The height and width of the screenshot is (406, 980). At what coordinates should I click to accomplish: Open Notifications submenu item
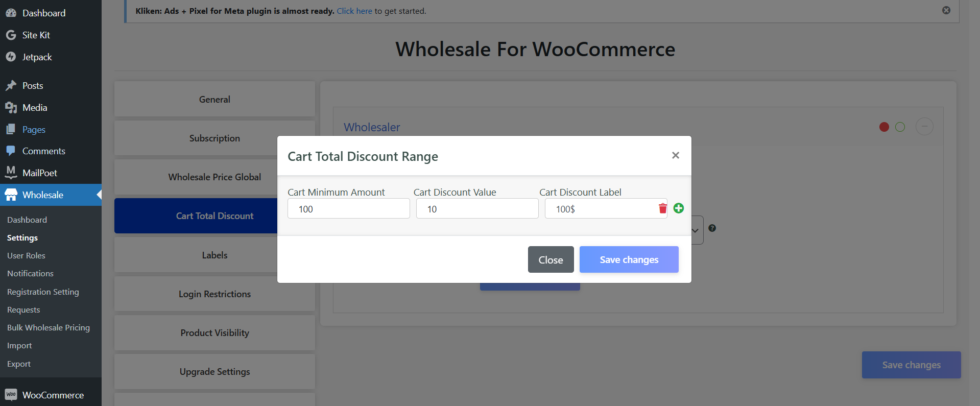coord(30,273)
